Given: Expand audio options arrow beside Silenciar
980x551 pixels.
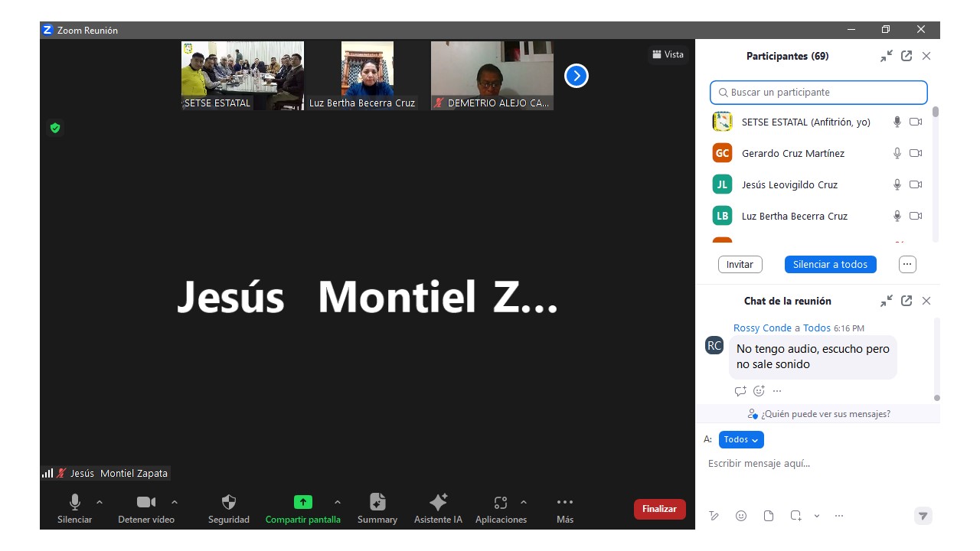Looking at the screenshot, I should pos(100,502).
